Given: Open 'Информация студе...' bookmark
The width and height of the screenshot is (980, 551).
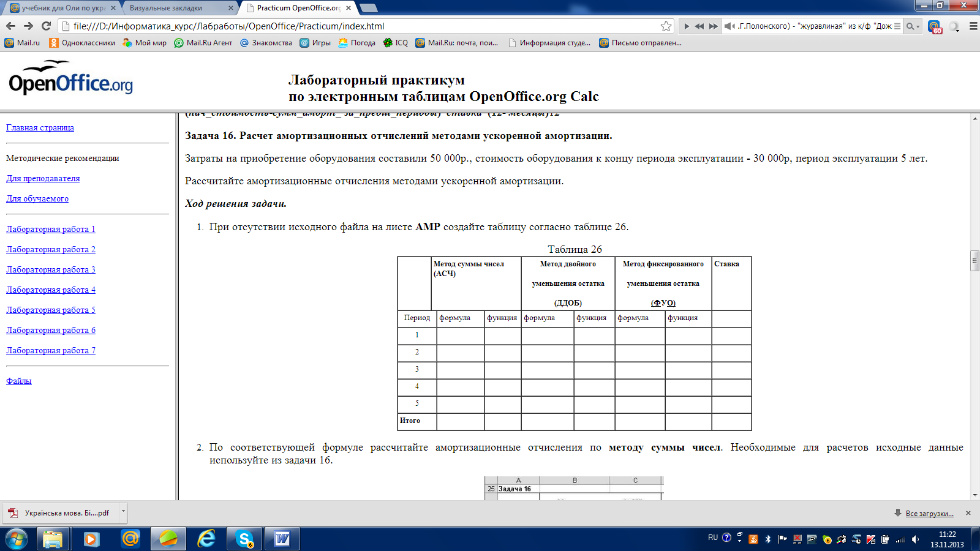Looking at the screenshot, I should tap(549, 43).
